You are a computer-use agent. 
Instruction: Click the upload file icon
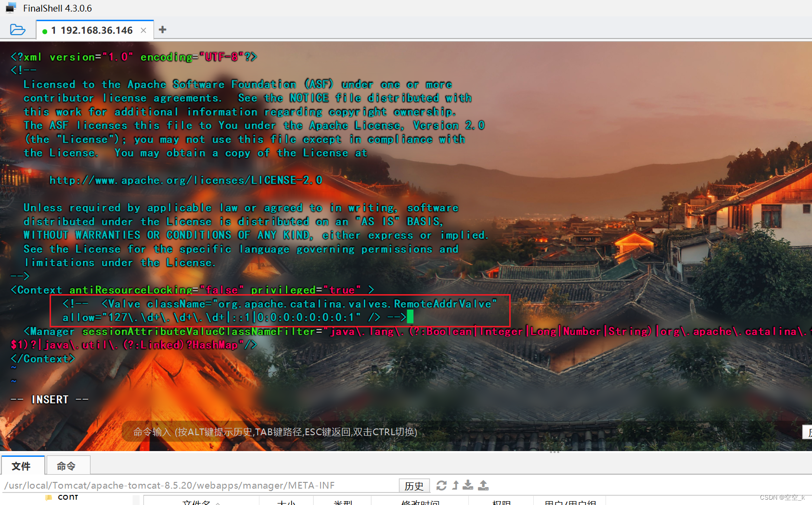tap(483, 485)
